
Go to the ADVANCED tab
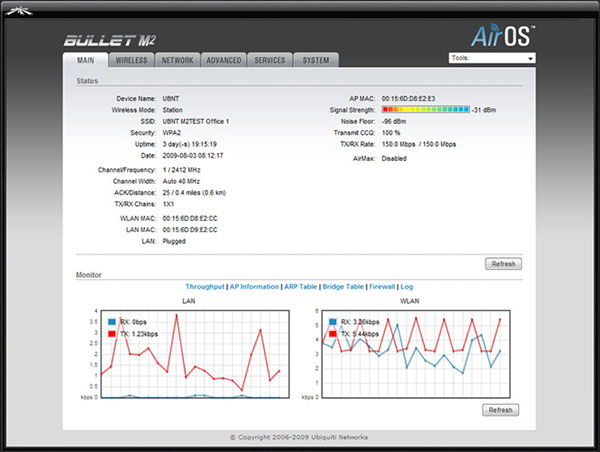point(223,60)
